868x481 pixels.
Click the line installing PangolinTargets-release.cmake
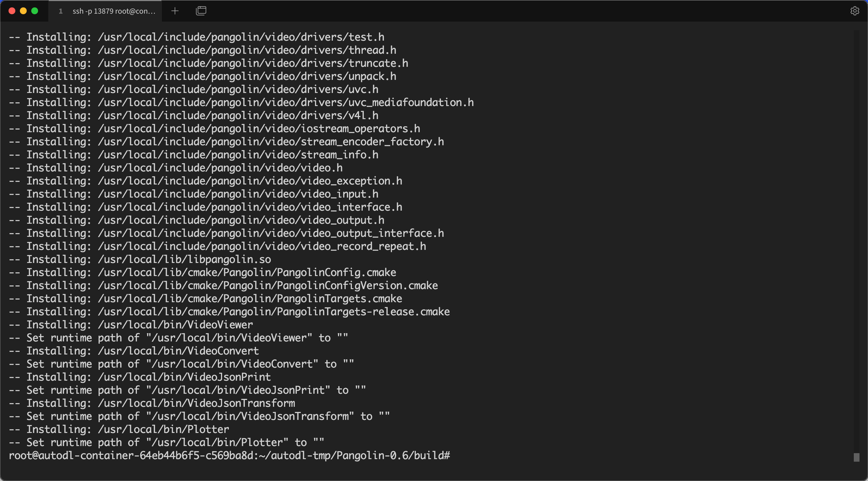click(x=229, y=312)
